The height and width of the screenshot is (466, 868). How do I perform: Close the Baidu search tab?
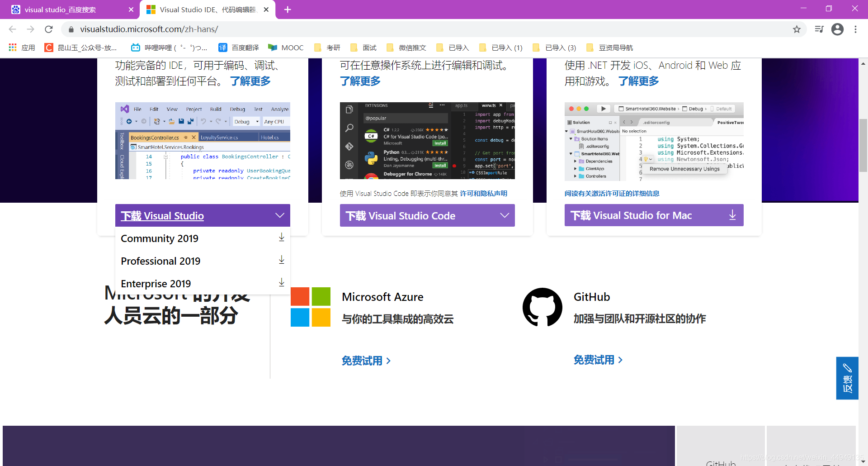coord(131,10)
